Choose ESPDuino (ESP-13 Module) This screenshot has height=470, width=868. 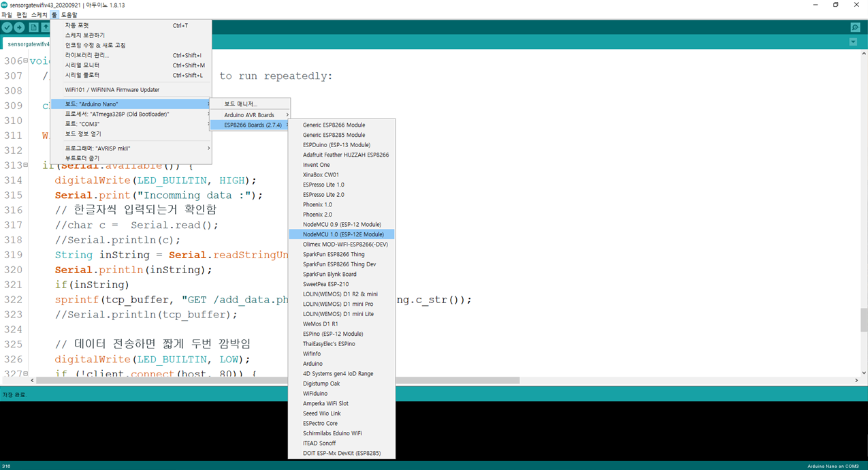(342, 145)
